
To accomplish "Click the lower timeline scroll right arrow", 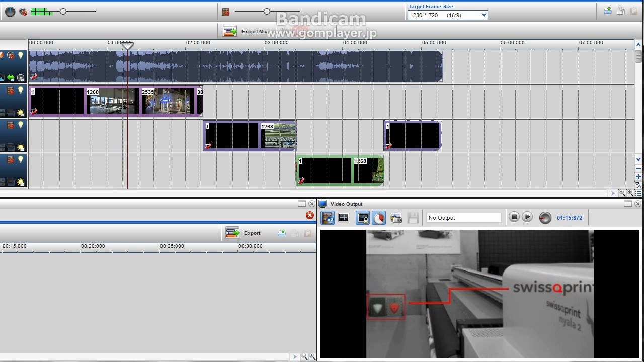I will click(x=295, y=356).
